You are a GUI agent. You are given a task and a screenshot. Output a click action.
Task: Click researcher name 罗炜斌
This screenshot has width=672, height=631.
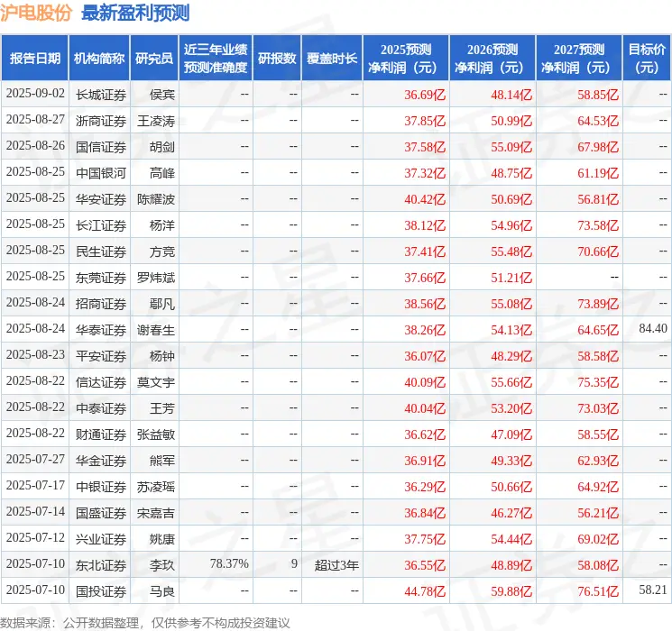click(x=156, y=278)
